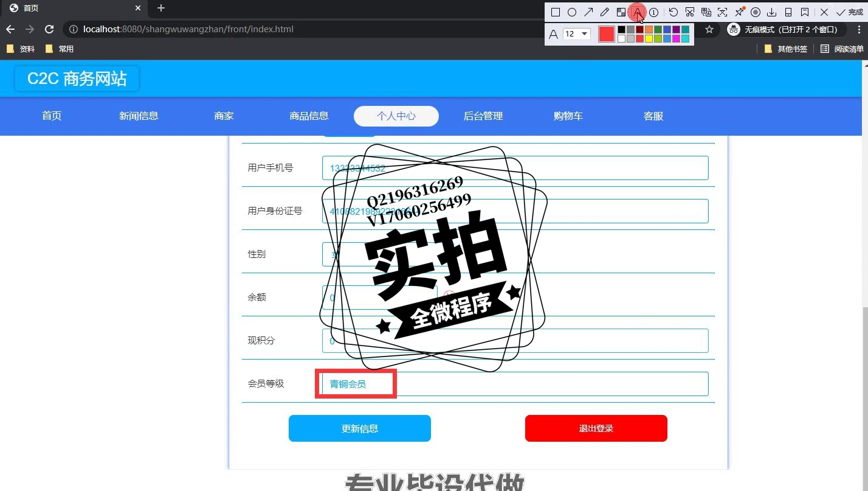Image resolution: width=868 pixels, height=491 pixels.
Task: Click the translate text icon
Action: click(706, 12)
